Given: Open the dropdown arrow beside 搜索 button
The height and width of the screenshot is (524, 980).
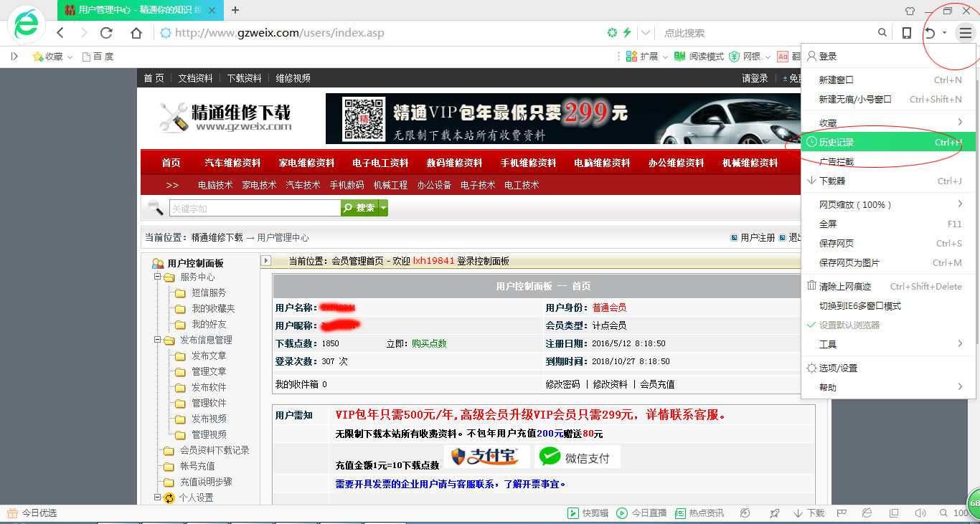Looking at the screenshot, I should [383, 208].
